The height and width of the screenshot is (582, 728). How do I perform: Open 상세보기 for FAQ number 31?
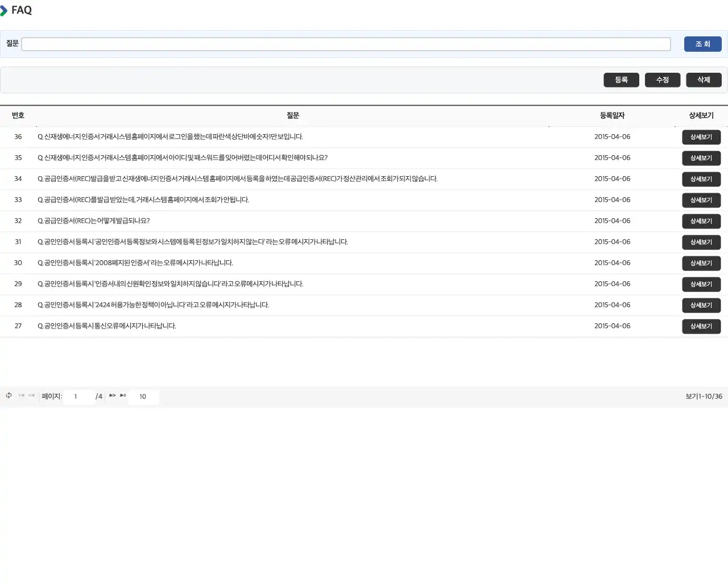[701, 242]
